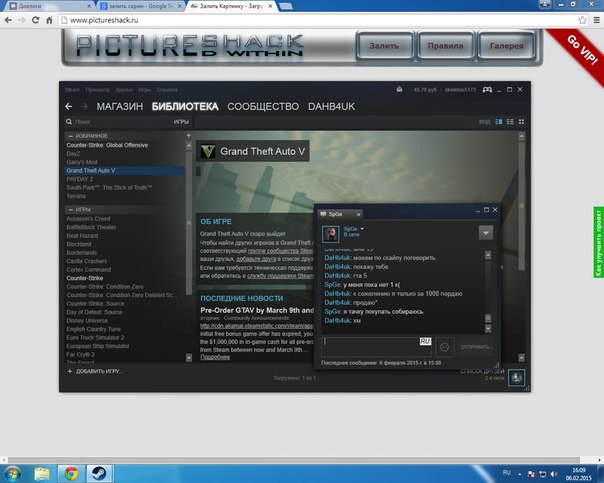
Task: Click the Залить button
Action: (x=384, y=46)
